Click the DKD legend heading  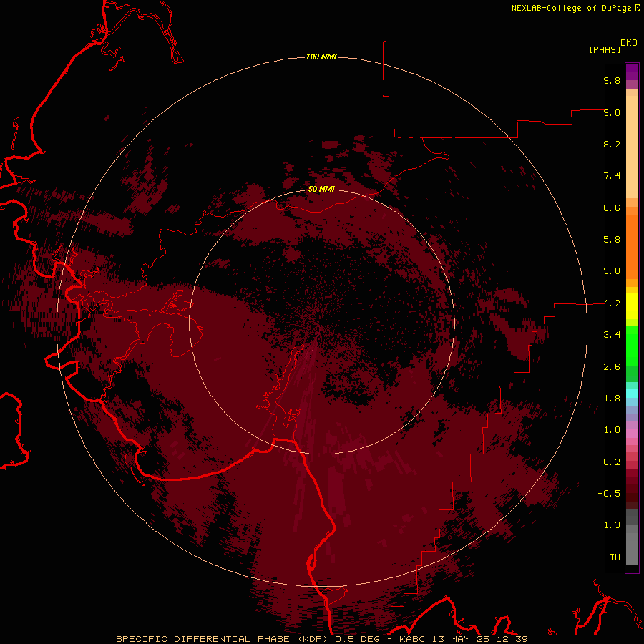click(x=629, y=43)
